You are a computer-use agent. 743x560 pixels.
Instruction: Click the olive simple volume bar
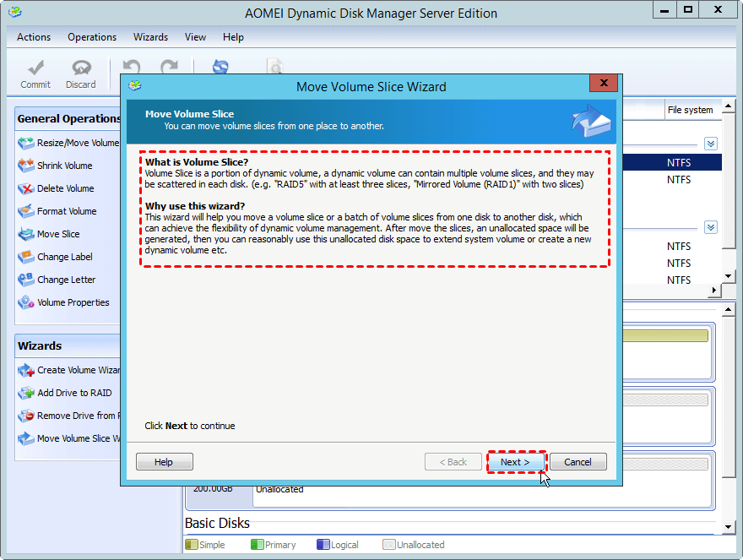pos(665,335)
